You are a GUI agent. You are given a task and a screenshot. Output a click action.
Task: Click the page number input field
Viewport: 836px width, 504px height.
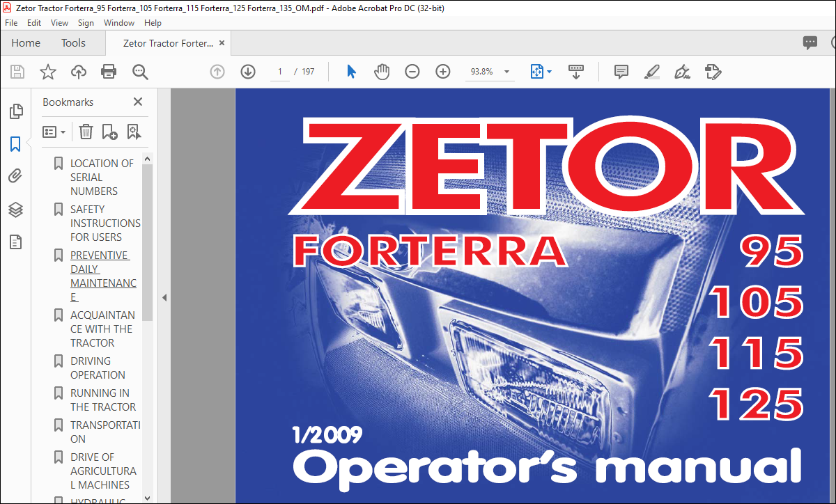[x=280, y=72]
